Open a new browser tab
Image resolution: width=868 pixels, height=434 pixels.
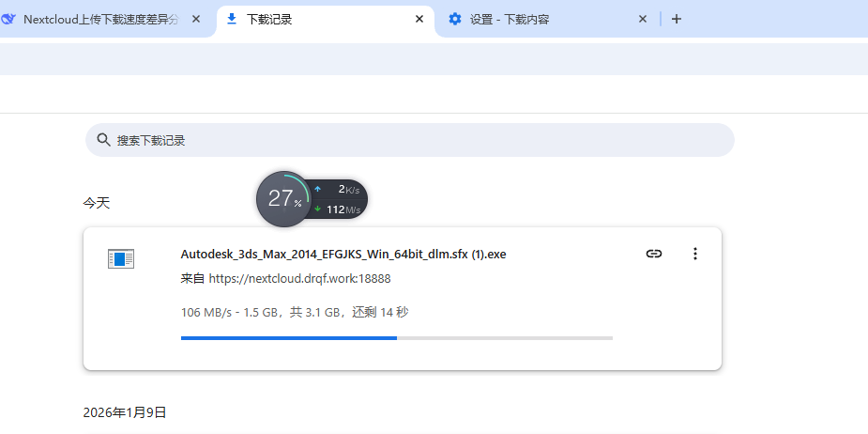tap(676, 20)
